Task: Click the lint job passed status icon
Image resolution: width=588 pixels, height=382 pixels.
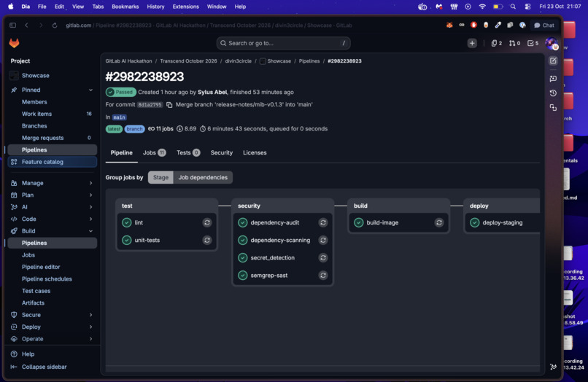Action: click(127, 222)
